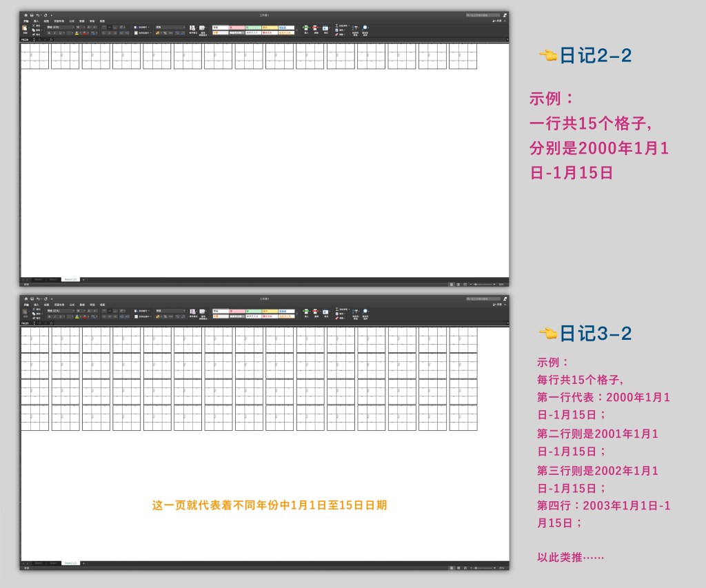Screen dimensions: 706x588
Task: Open Sort & Filter funnel in lower window
Action: (x=356, y=312)
